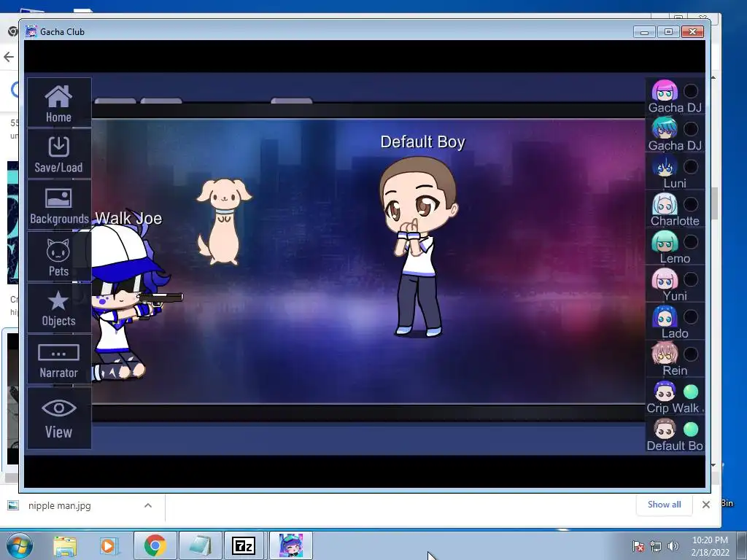The height and width of the screenshot is (560, 747).
Task: Click the dog pet in the scene
Action: (x=223, y=222)
